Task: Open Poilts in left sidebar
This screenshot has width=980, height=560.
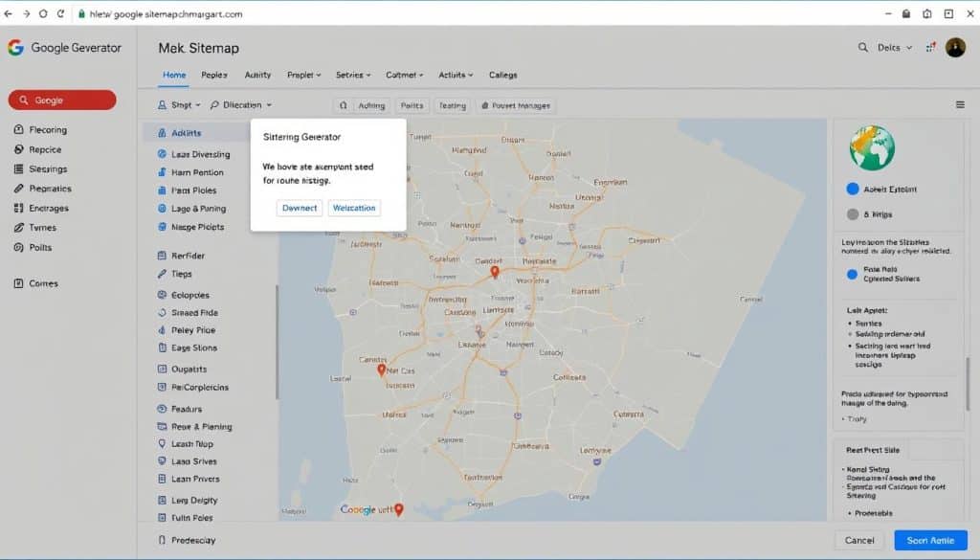Action: 33,248
